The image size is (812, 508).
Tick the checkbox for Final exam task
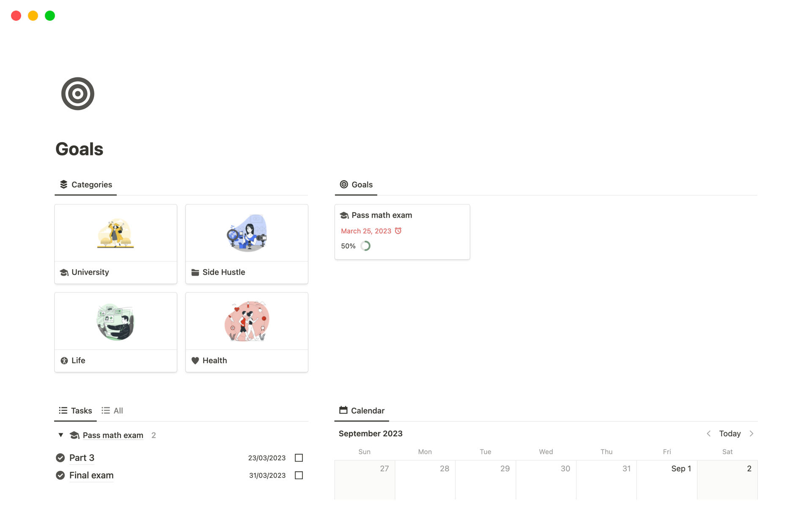(299, 475)
